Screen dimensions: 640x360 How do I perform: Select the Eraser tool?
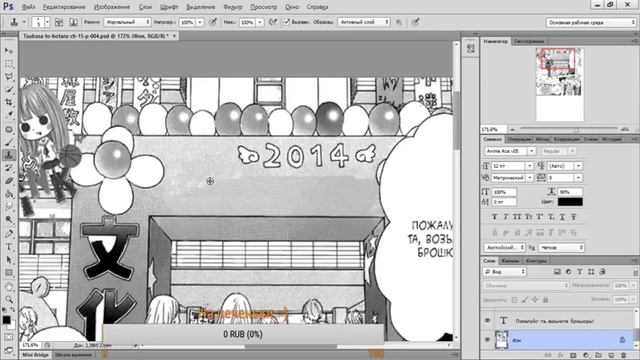coord(9,181)
